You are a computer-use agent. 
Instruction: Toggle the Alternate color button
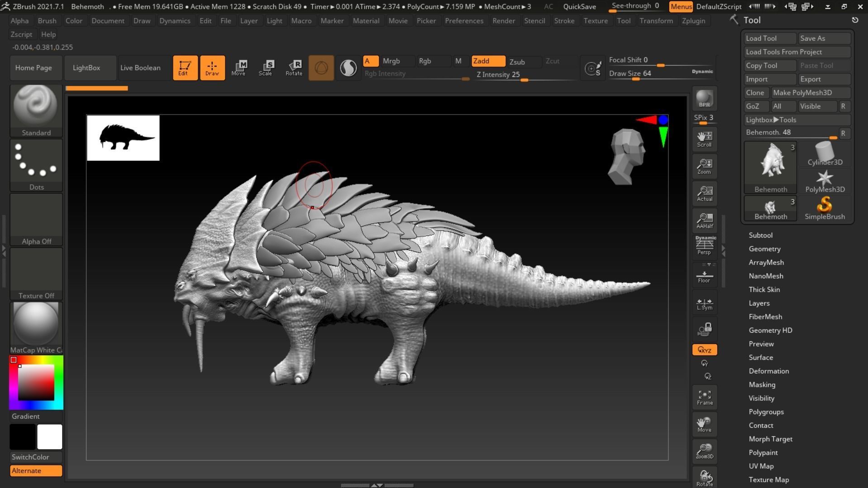point(36,471)
